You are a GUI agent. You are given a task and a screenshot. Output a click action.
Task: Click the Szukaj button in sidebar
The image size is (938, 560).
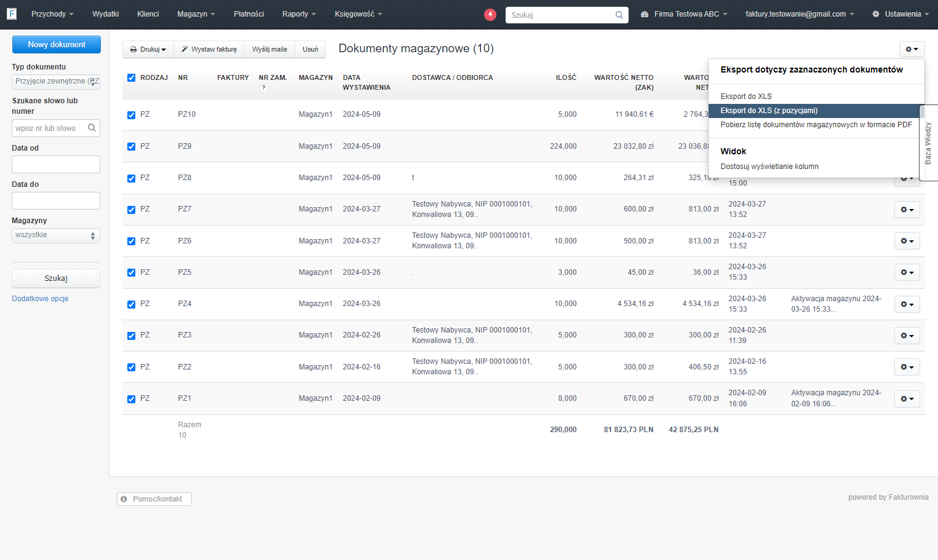point(56,278)
